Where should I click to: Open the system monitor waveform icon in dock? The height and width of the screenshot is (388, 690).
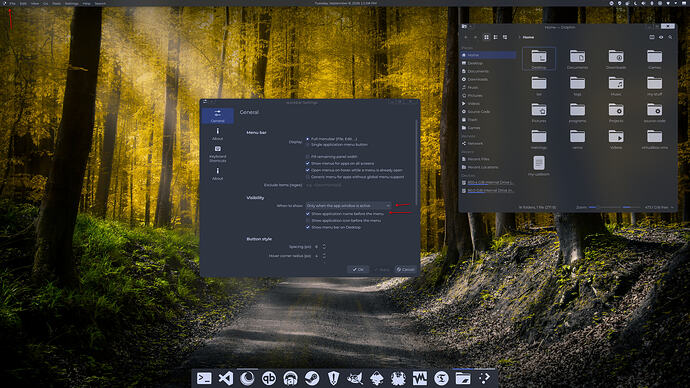point(420,378)
